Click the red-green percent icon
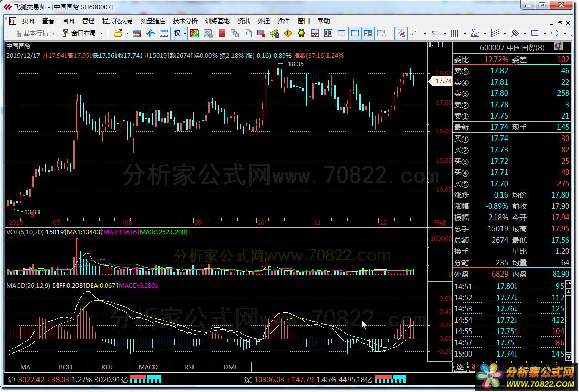This screenshot has width=579, height=392. coord(195,33)
